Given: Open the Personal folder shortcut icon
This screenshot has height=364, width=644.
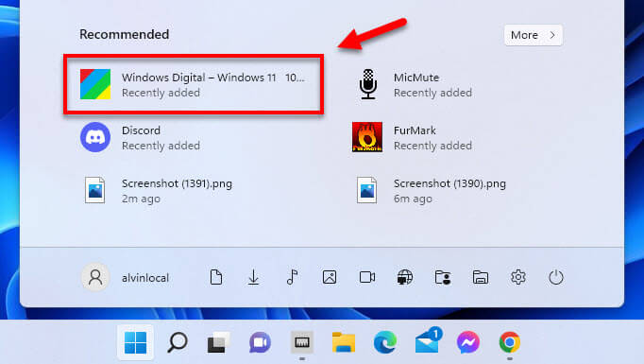Looking at the screenshot, I should click(443, 277).
